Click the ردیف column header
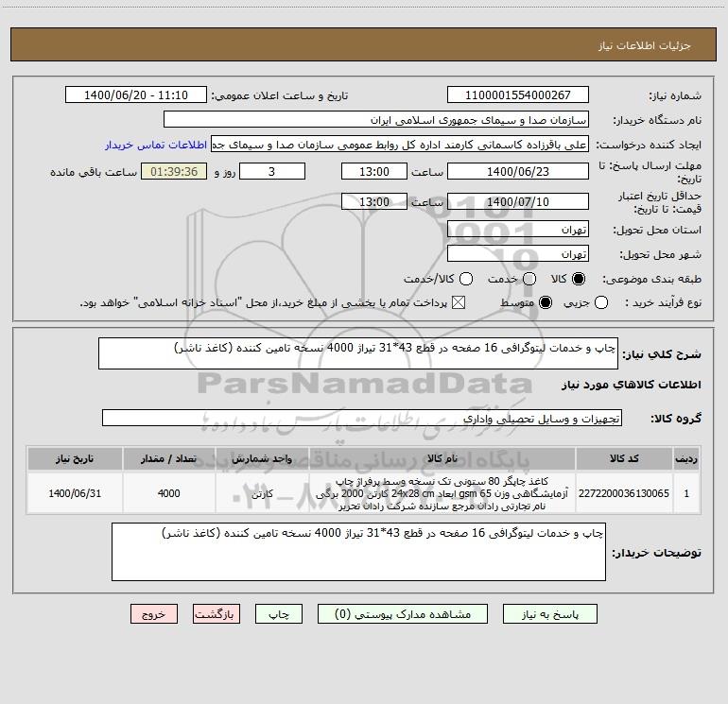Screen dimensions: 728x704 tap(686, 458)
